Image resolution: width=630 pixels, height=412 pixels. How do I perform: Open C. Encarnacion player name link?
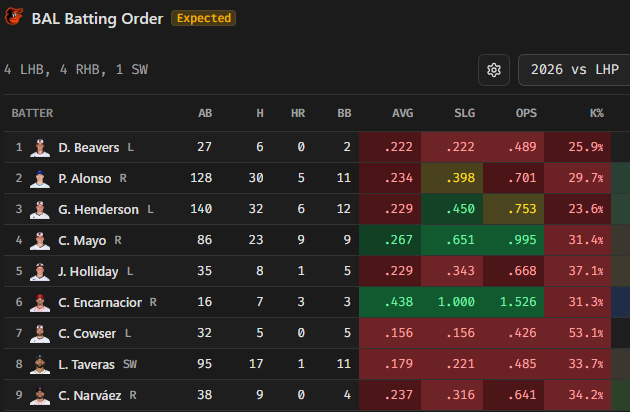[100, 302]
